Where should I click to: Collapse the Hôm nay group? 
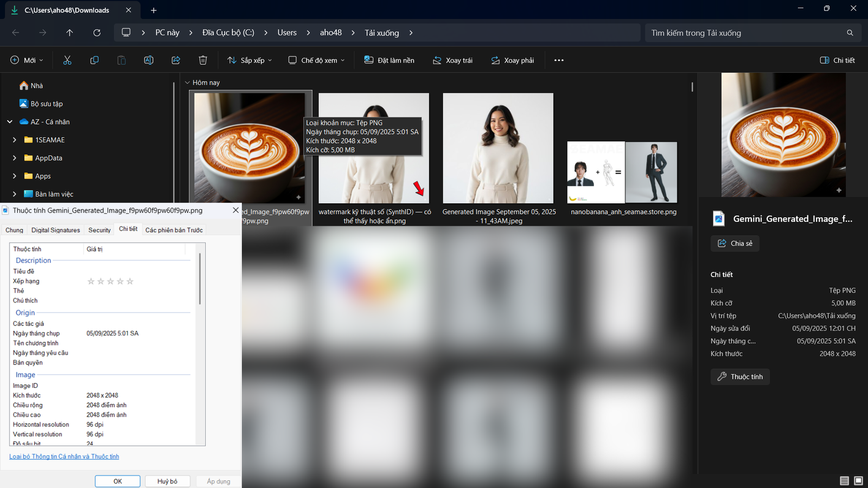click(x=188, y=82)
